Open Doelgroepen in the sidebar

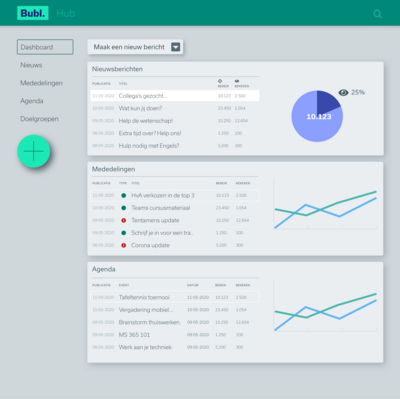pos(39,119)
